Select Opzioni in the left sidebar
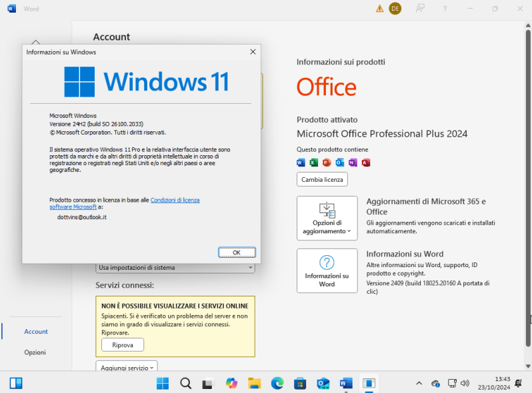532x393 pixels. pos(35,352)
